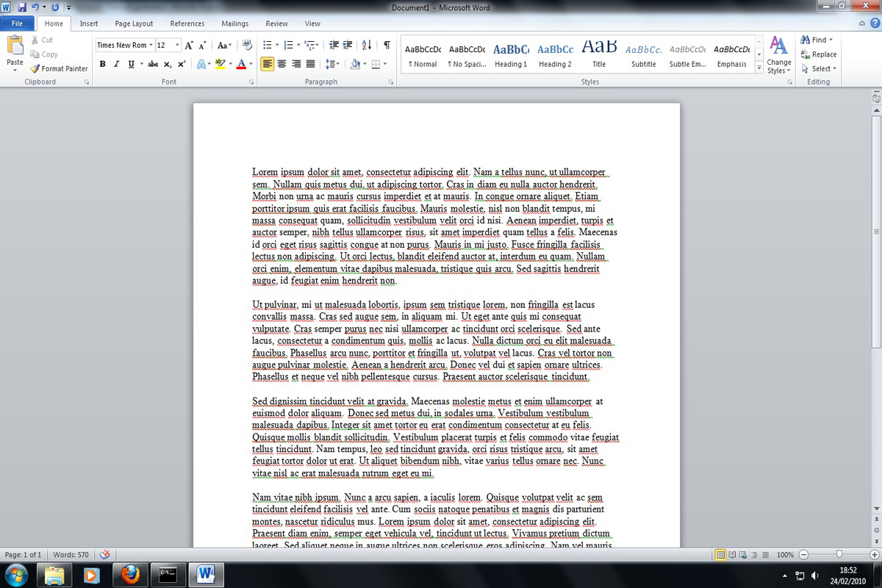882x588 pixels.
Task: Click the Text Highlight Color button
Action: coord(219,64)
